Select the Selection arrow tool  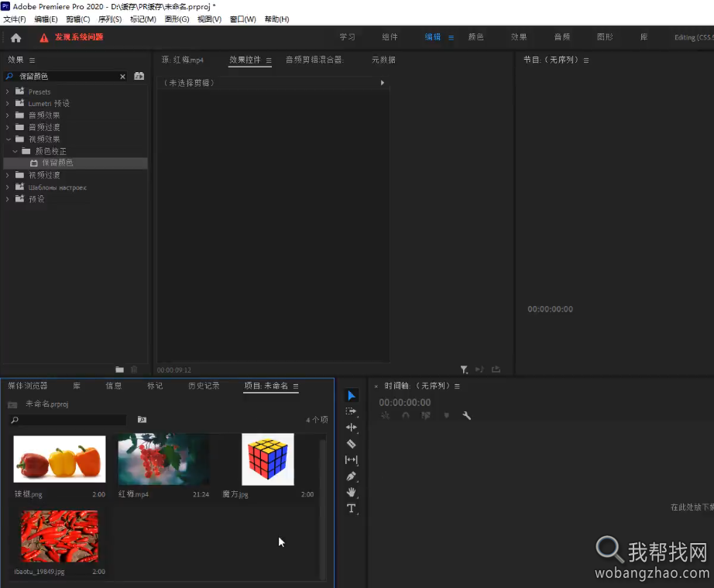point(351,395)
